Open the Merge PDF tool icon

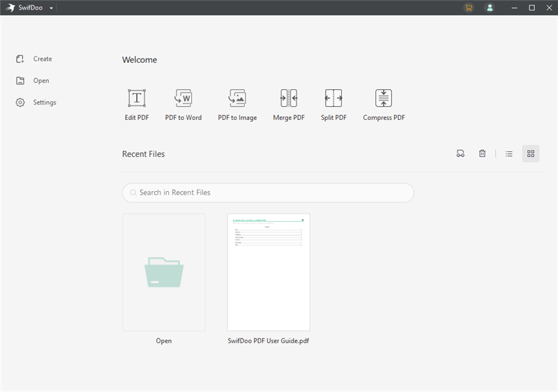289,98
